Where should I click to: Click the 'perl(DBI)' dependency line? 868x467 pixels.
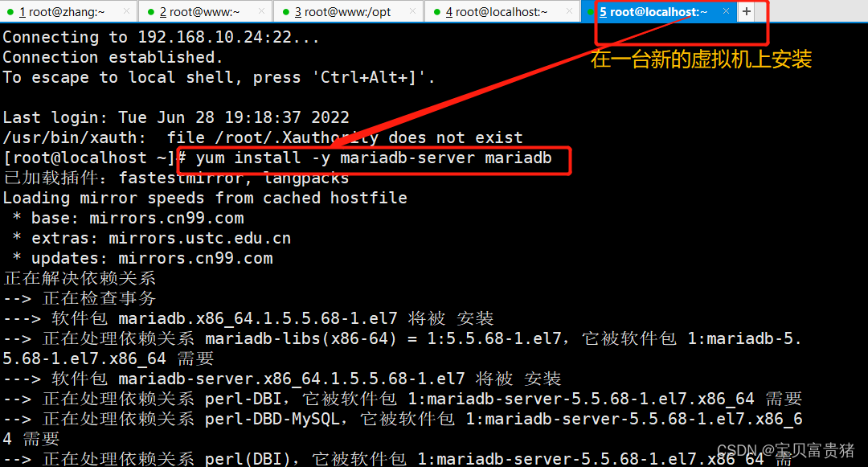398,459
